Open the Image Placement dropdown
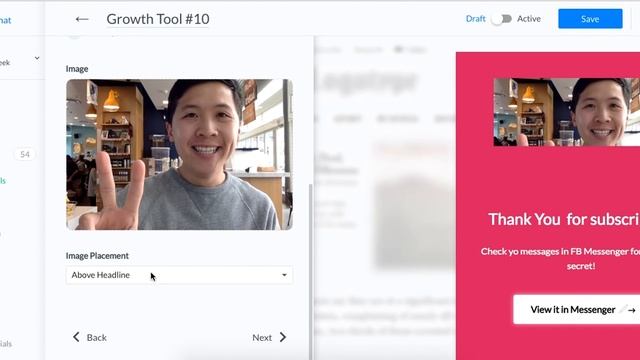The image size is (640, 360). [x=179, y=275]
